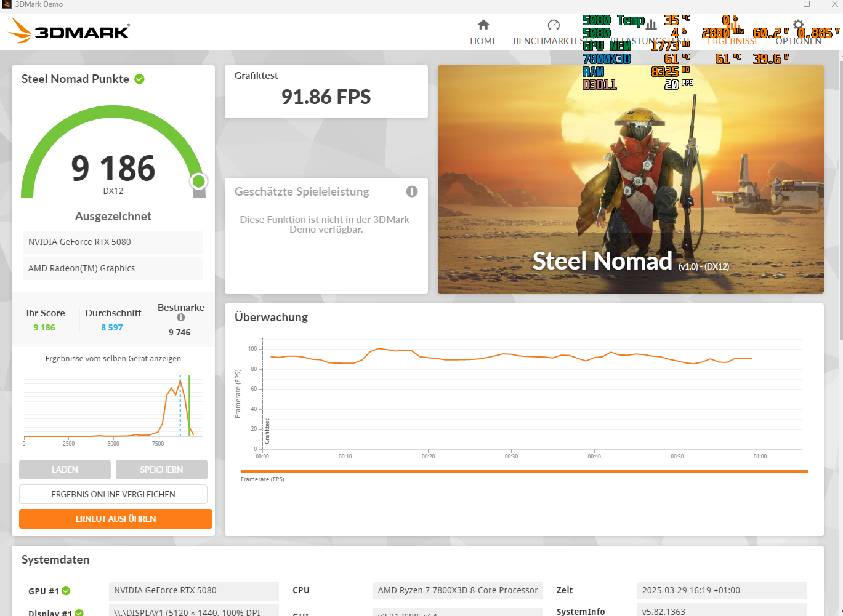
Task: Click ERNEUT AUSFÜHREN button
Action: pyautogui.click(x=116, y=519)
